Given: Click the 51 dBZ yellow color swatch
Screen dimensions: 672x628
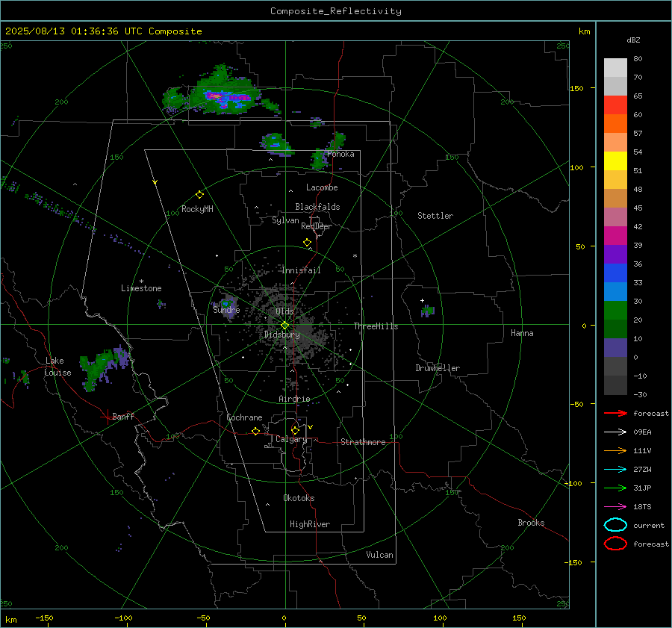Looking at the screenshot, I should coord(615,161).
